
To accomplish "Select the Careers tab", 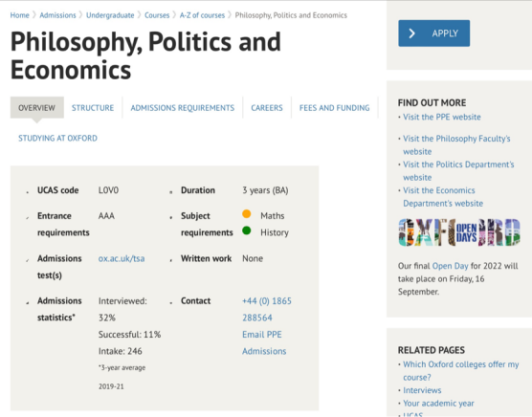I will [x=267, y=108].
